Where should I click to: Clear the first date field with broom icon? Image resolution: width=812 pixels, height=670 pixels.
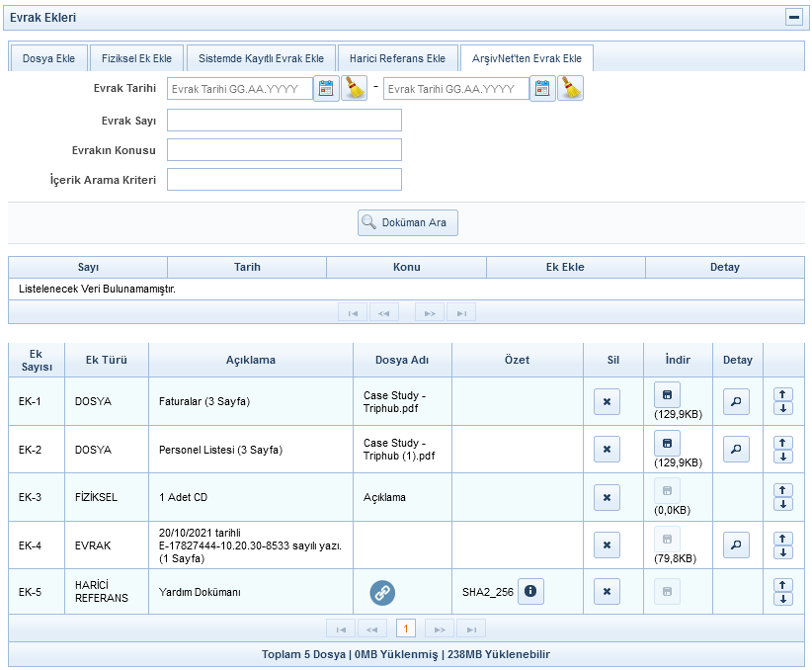[x=354, y=89]
